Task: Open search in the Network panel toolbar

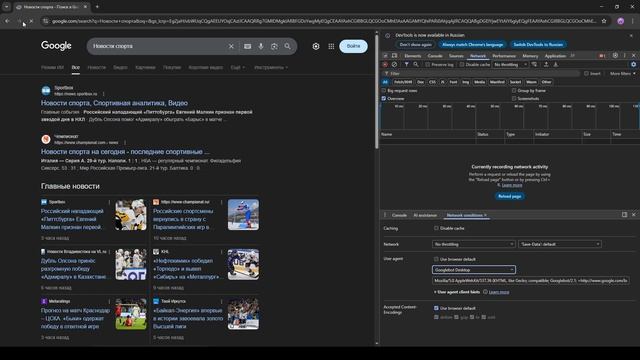Action: tap(416, 64)
